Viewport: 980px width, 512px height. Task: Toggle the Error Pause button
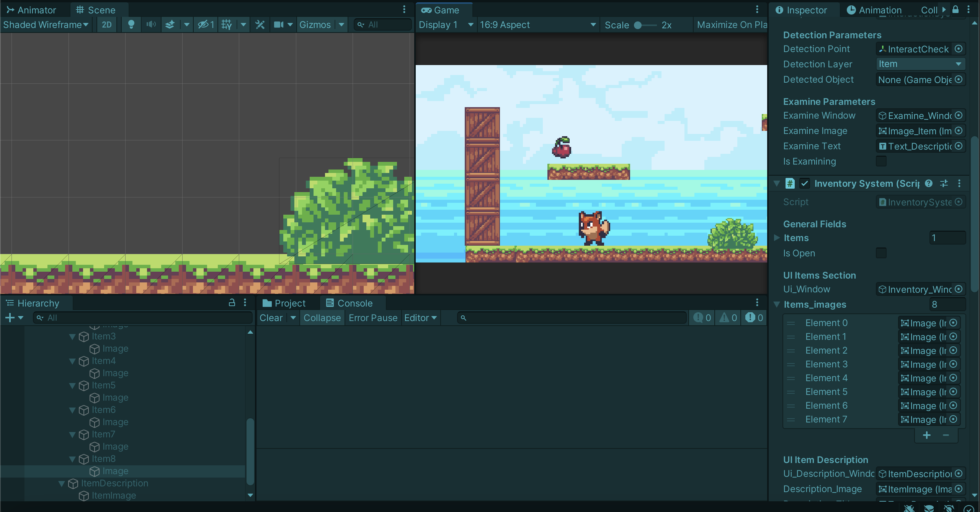tap(373, 318)
